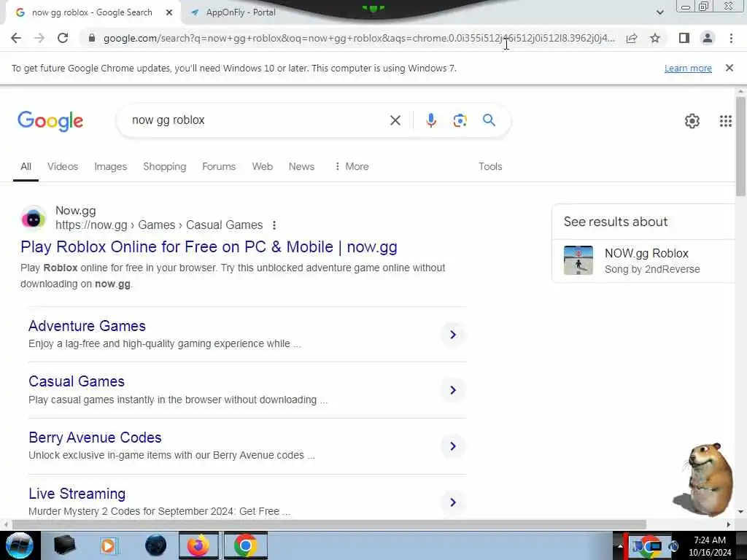The height and width of the screenshot is (560, 747).
Task: Expand the Live Streaming sitelink chevron
Action: click(x=453, y=502)
